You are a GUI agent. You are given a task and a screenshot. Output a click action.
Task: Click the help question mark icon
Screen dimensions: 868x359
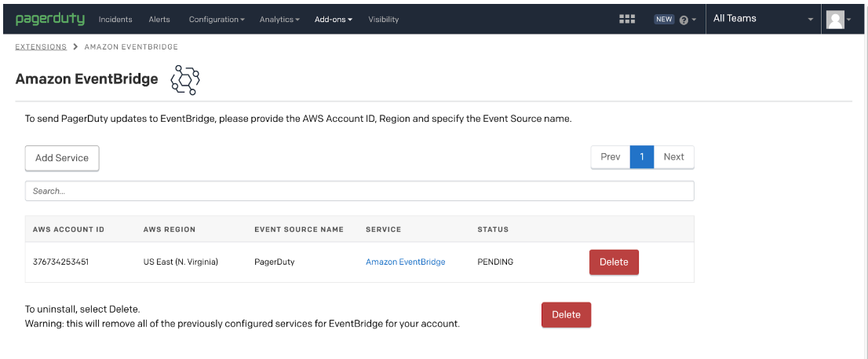(684, 20)
